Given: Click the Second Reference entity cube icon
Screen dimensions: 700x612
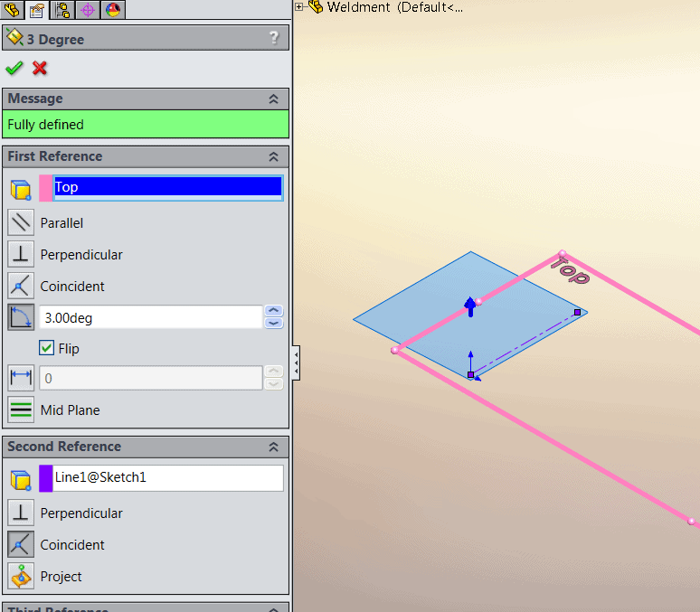Looking at the screenshot, I should click(21, 480).
